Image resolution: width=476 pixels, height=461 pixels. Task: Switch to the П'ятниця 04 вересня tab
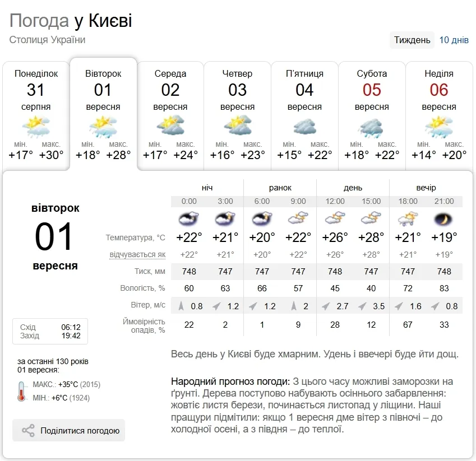304,116
